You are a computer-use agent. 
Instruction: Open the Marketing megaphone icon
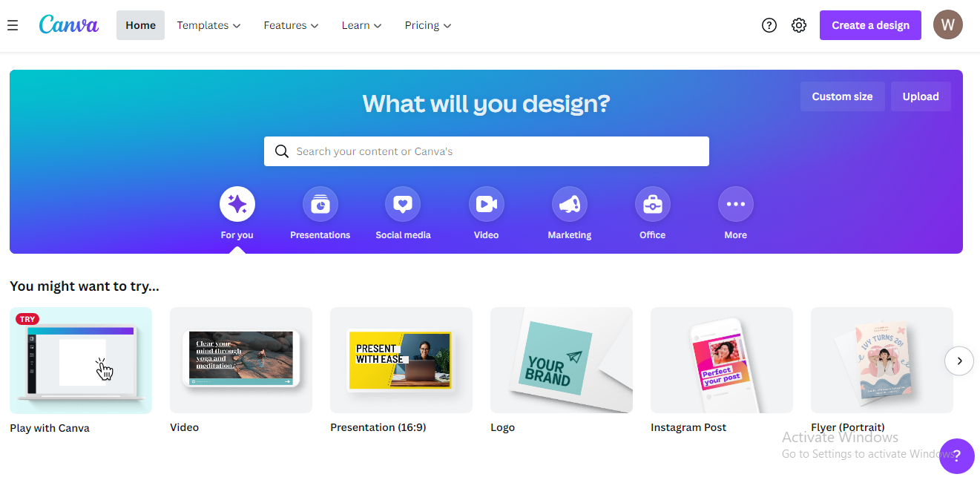point(570,204)
